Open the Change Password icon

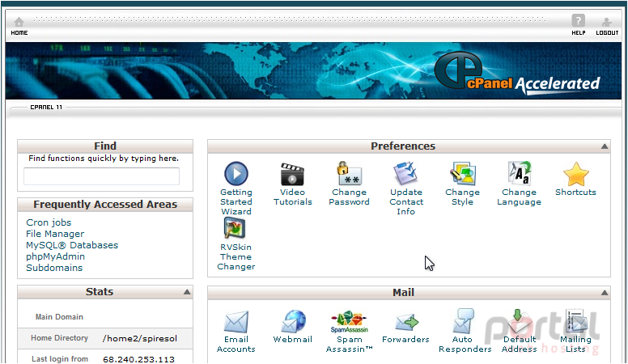pyautogui.click(x=349, y=173)
